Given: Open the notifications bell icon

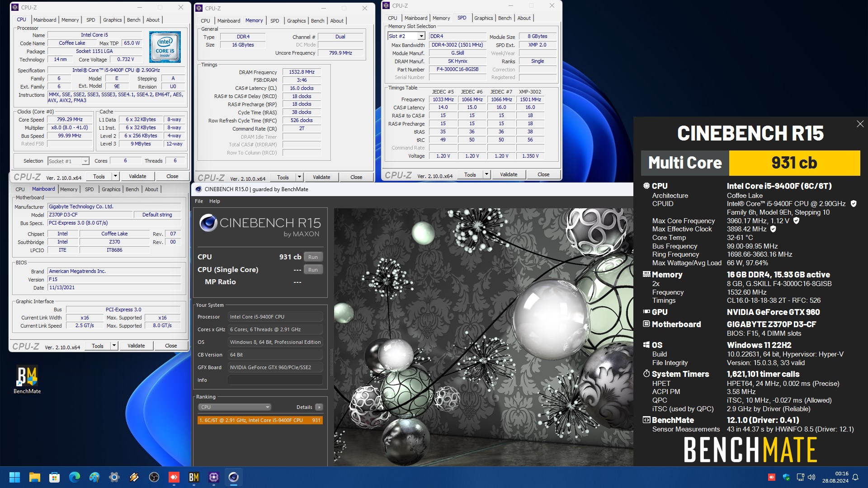Looking at the screenshot, I should coord(855,477).
